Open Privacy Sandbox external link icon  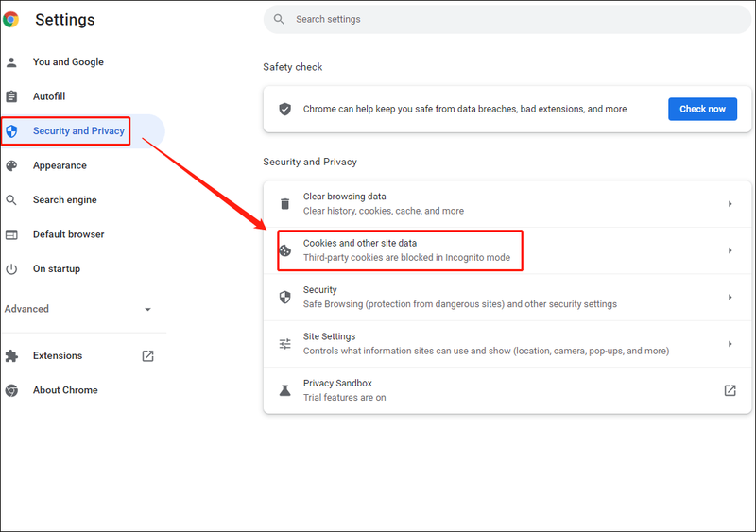point(730,390)
